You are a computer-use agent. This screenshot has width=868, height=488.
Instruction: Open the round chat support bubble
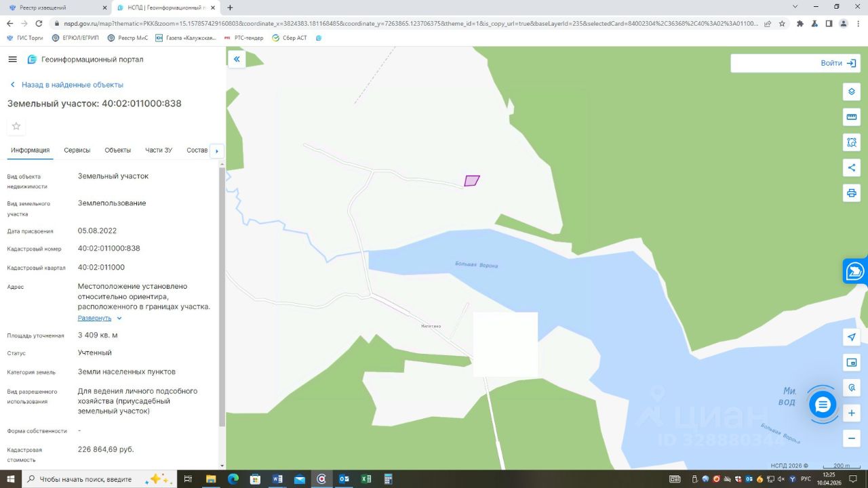[823, 405]
